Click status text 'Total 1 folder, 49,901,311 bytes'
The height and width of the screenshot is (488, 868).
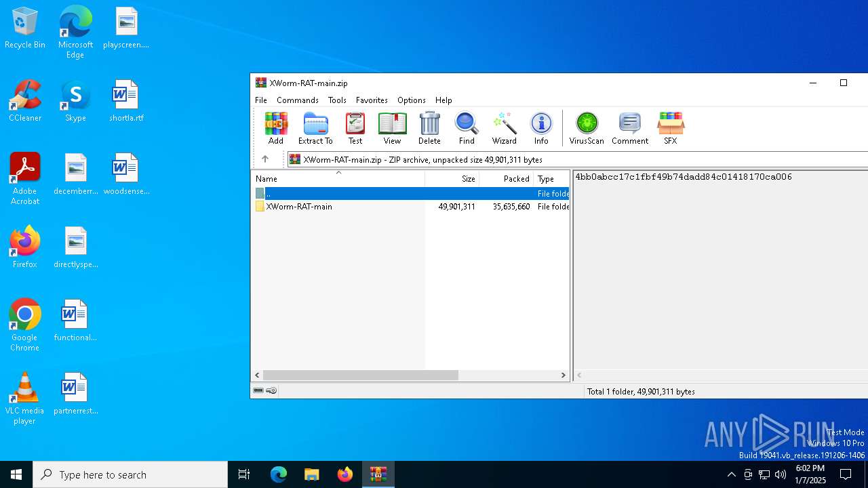641,392
